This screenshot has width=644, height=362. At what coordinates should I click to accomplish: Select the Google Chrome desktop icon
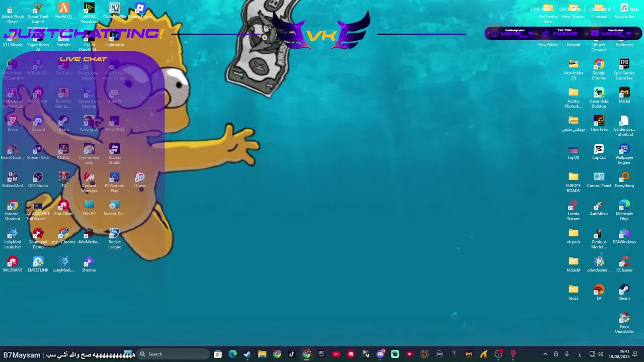click(599, 70)
